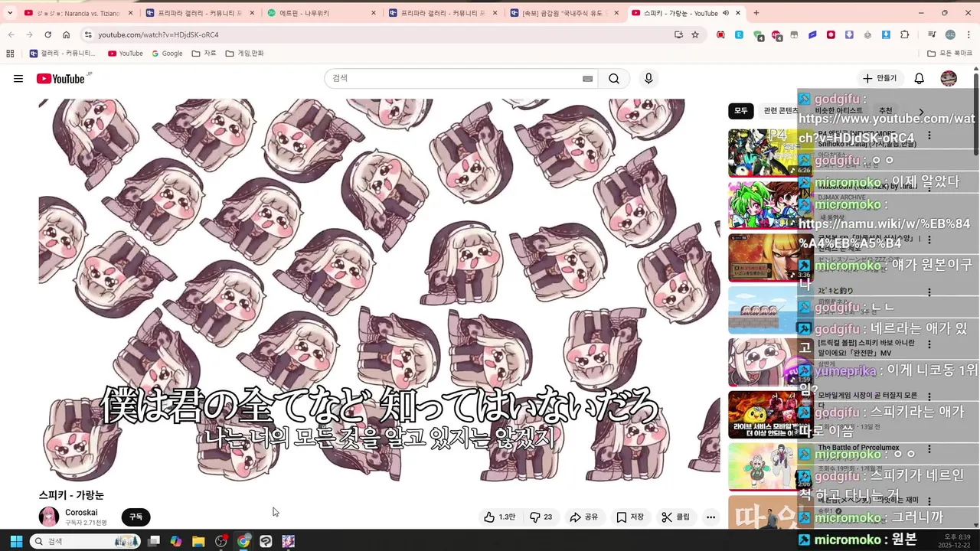The image size is (980, 551).
Task: Open options for Snihoko video suggestion
Action: (x=929, y=135)
